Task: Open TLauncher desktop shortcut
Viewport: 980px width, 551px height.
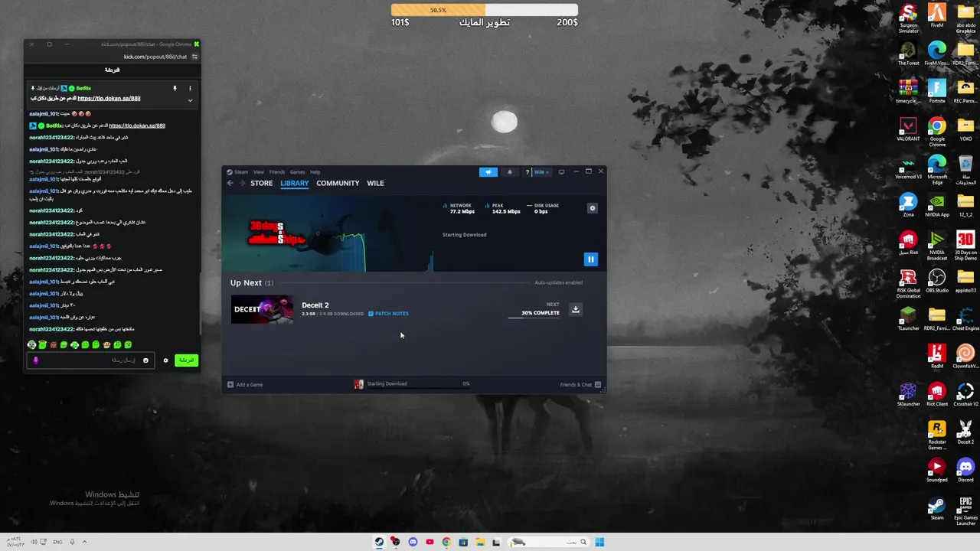Action: point(908,319)
